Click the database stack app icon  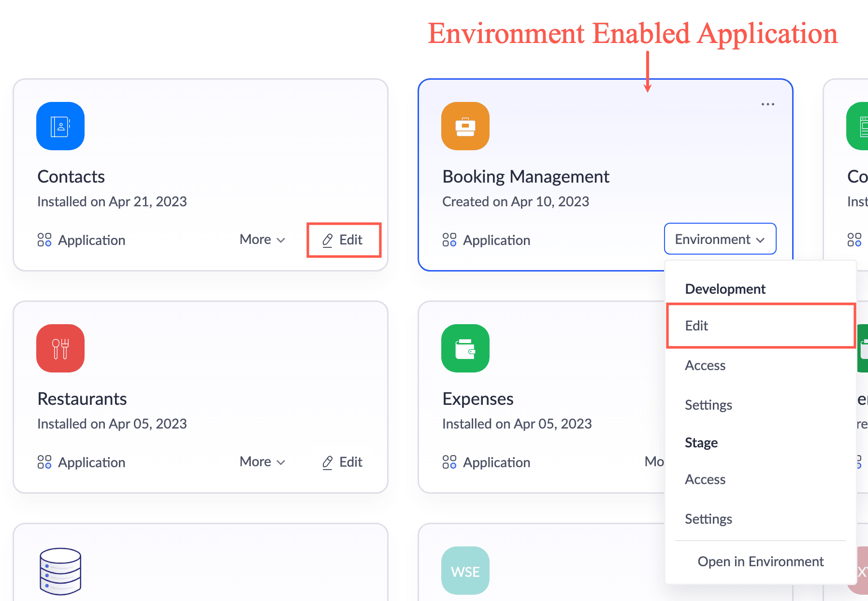click(x=60, y=571)
